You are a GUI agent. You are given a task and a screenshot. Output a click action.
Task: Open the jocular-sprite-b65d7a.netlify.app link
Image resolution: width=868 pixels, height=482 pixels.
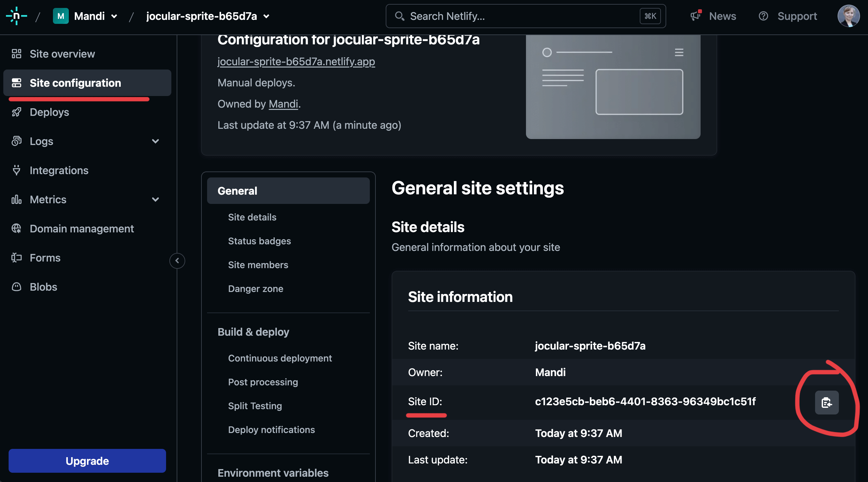tap(296, 61)
